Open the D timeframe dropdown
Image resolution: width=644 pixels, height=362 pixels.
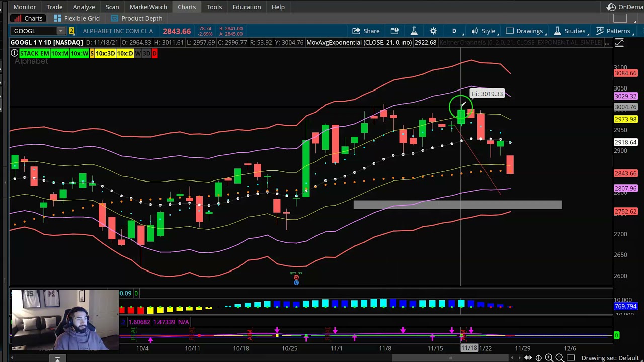(x=454, y=31)
